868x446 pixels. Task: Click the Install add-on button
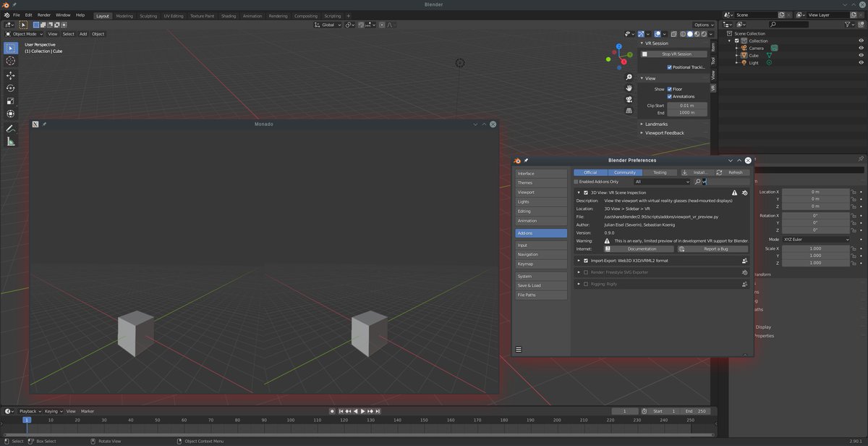click(x=697, y=172)
